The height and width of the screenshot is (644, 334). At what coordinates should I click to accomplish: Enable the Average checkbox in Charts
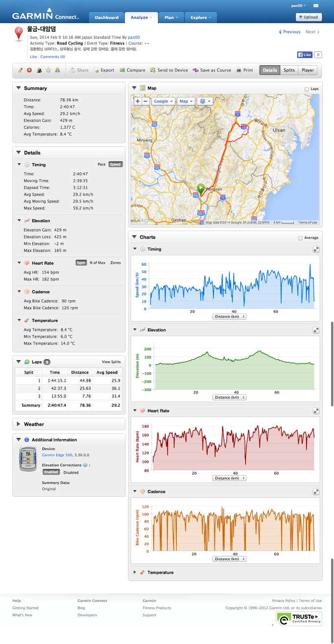(x=300, y=238)
